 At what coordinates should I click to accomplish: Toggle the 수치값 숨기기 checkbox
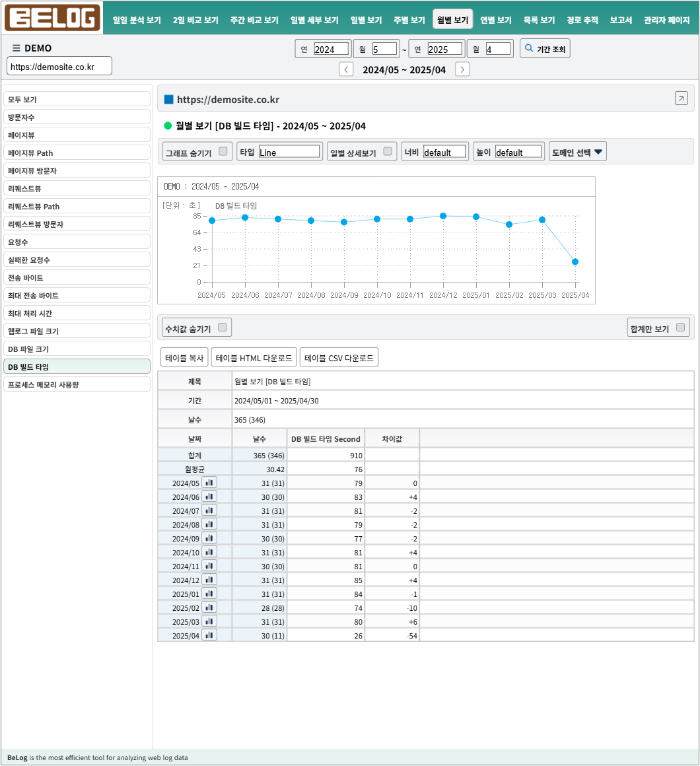coord(223,328)
